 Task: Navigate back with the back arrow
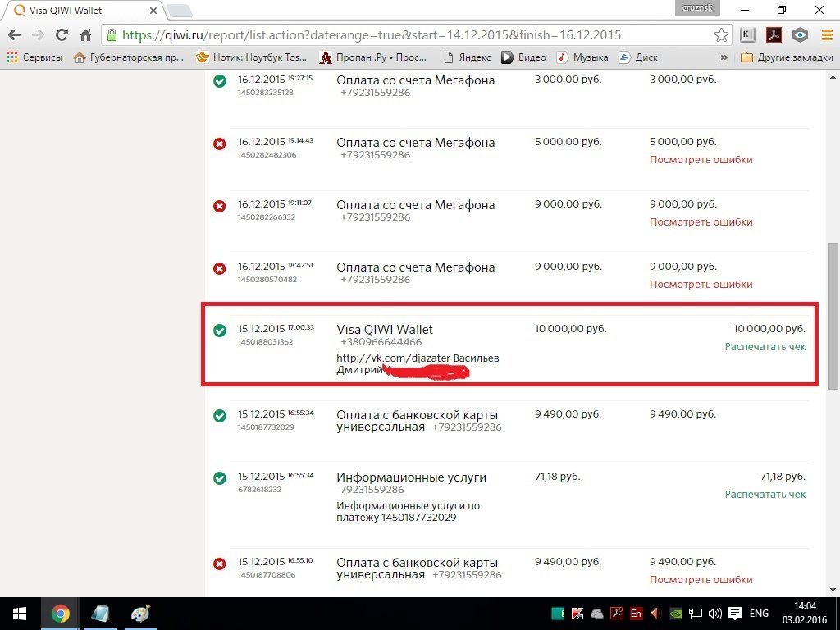point(14,35)
